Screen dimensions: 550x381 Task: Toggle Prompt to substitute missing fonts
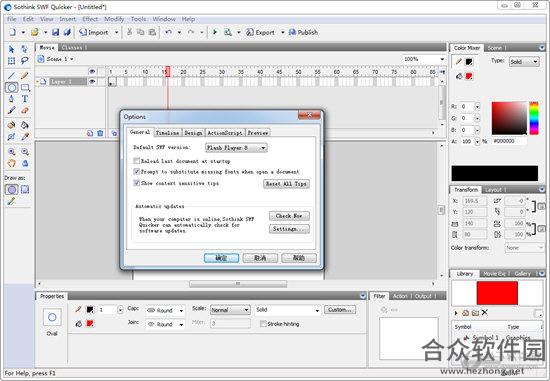[x=136, y=172]
